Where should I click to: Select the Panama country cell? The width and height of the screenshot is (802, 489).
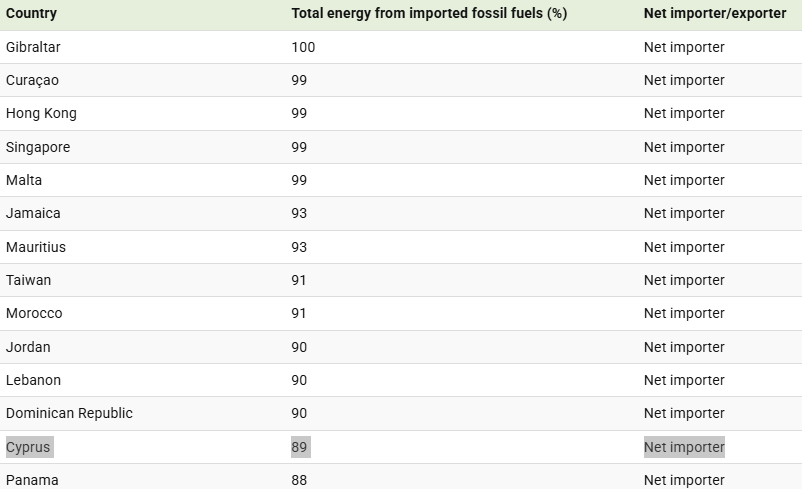tap(32, 480)
